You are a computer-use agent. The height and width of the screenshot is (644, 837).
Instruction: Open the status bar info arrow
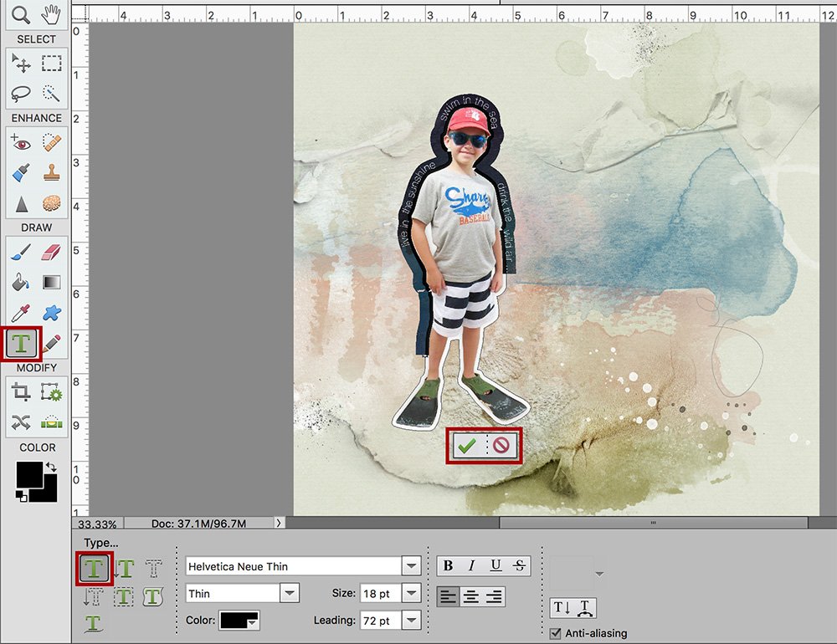[279, 523]
